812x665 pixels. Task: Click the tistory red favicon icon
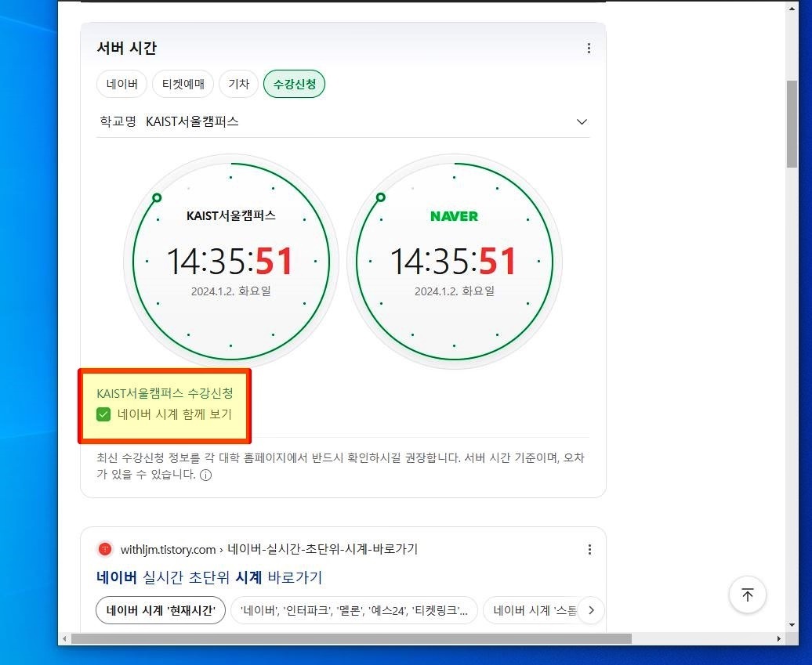(105, 549)
